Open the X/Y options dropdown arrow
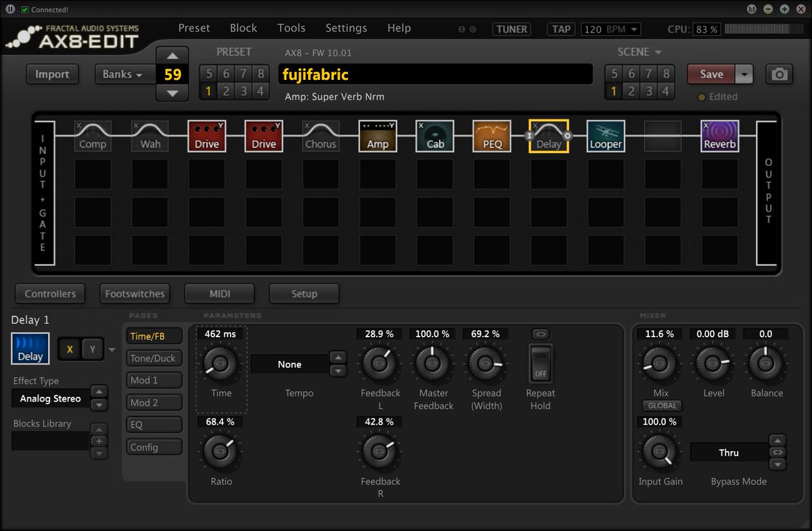 (x=112, y=350)
